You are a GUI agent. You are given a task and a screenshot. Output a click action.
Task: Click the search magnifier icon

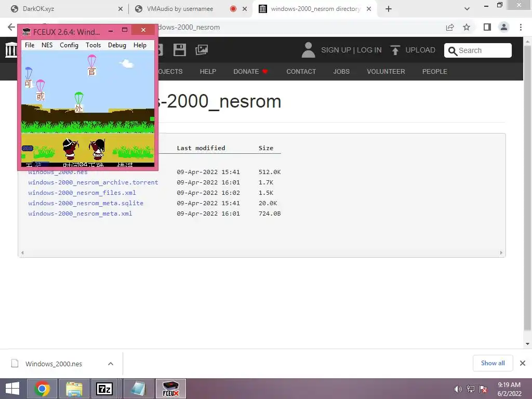pyautogui.click(x=453, y=51)
